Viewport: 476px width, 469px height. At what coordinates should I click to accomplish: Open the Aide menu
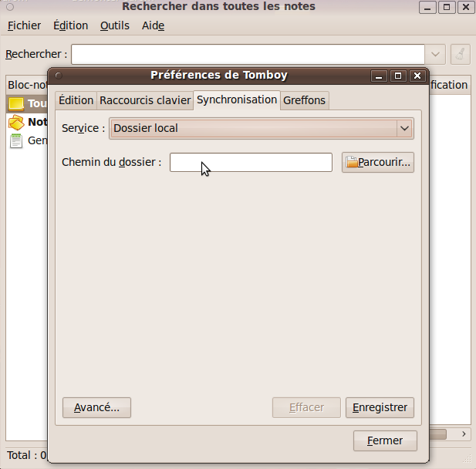click(153, 25)
